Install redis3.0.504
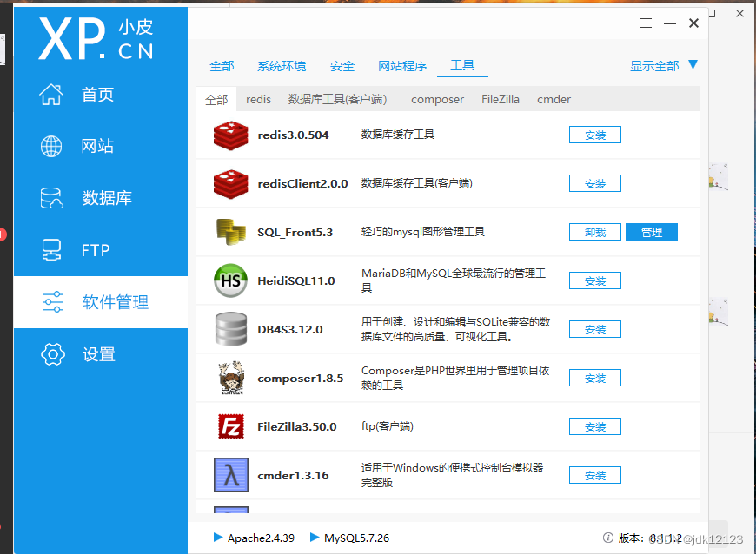The height and width of the screenshot is (554, 756). 595,135
